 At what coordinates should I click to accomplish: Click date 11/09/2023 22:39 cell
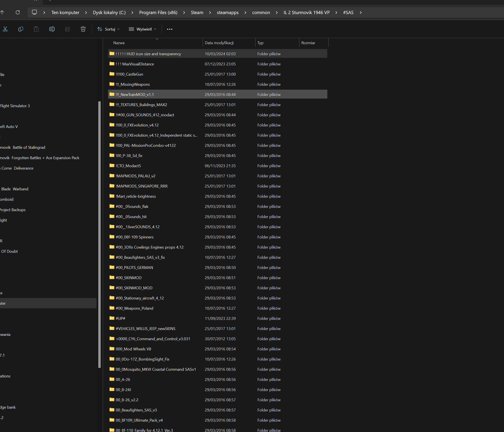click(x=220, y=318)
